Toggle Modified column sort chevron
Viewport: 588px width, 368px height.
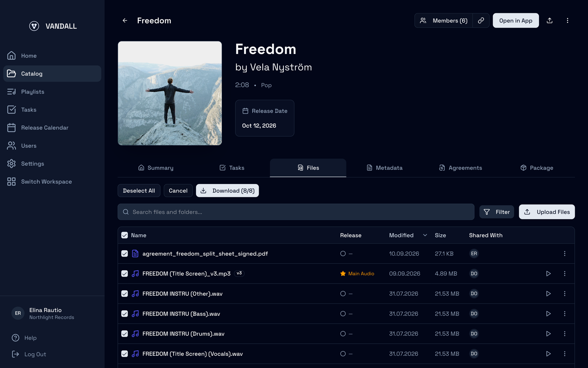(x=425, y=235)
